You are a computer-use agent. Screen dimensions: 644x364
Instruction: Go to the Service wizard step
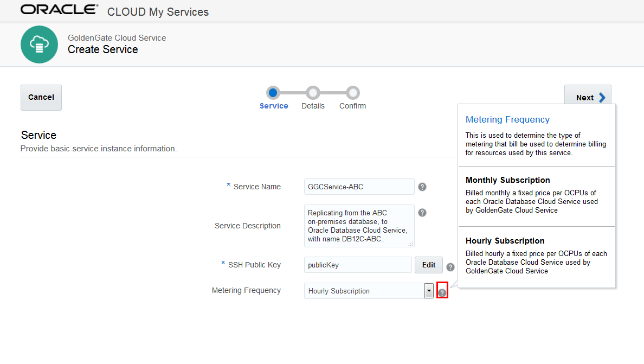274,106
